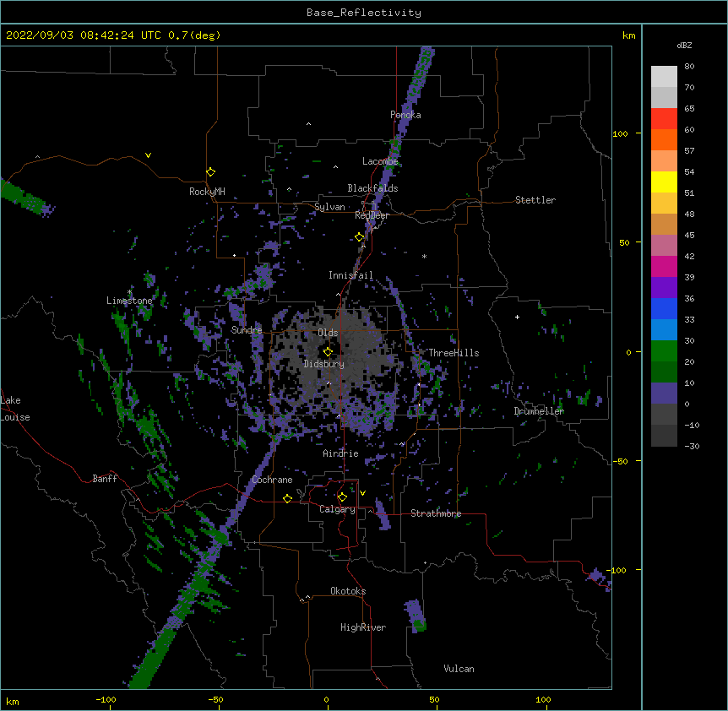Click the RedDeer city label

tap(372, 215)
